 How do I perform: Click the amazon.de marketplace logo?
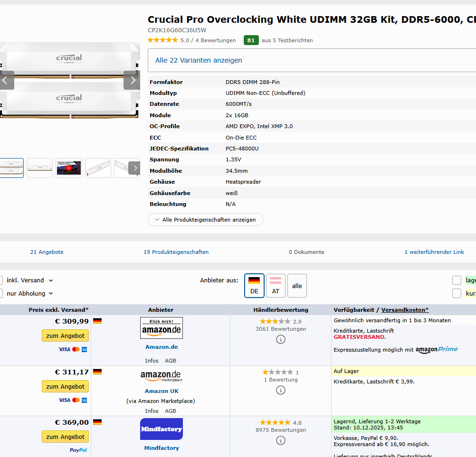coord(162,376)
